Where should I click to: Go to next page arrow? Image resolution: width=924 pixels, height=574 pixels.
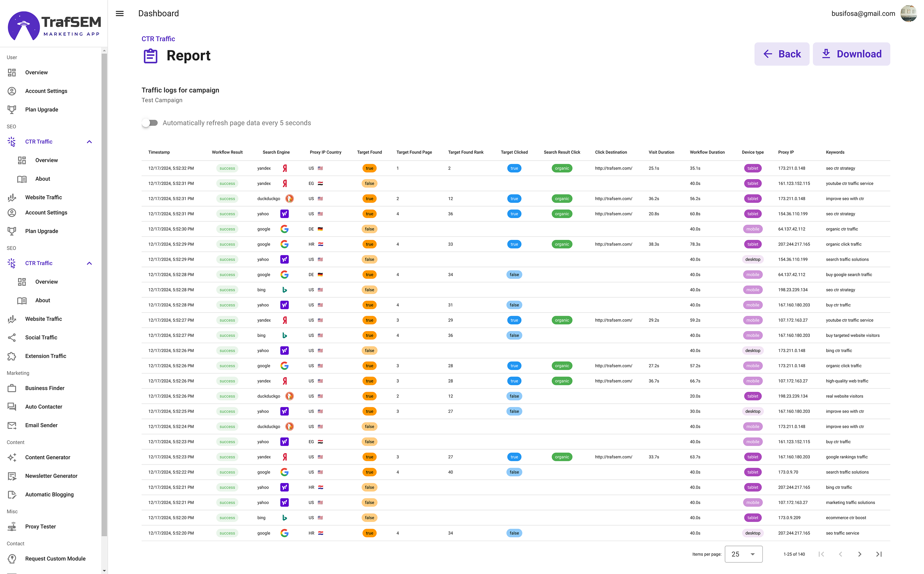point(860,554)
